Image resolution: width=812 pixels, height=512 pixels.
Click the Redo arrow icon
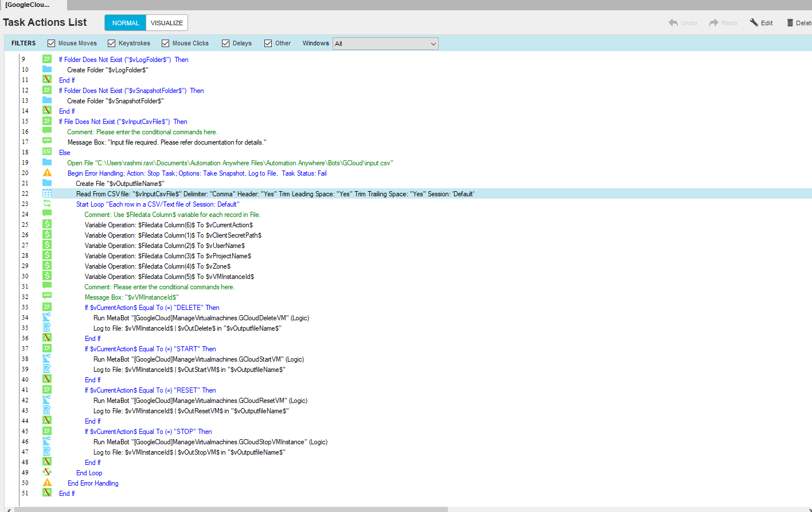714,23
